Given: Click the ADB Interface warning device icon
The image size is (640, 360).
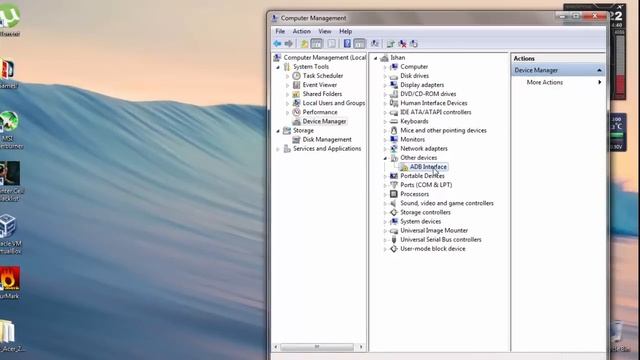Looking at the screenshot, I should click(404, 167).
